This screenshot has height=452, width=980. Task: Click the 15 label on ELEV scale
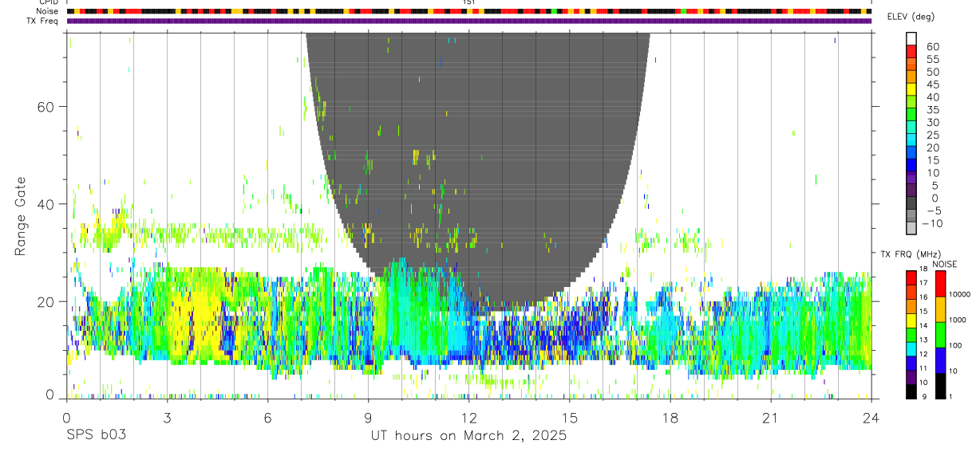(x=932, y=160)
